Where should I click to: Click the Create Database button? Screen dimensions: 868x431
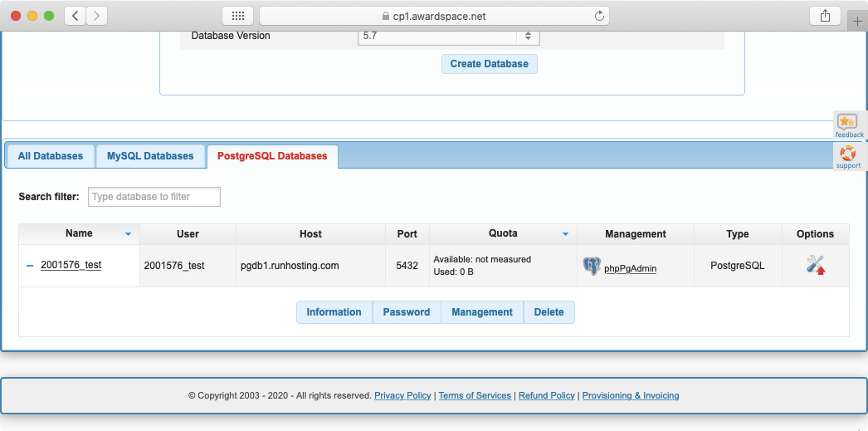coord(489,64)
